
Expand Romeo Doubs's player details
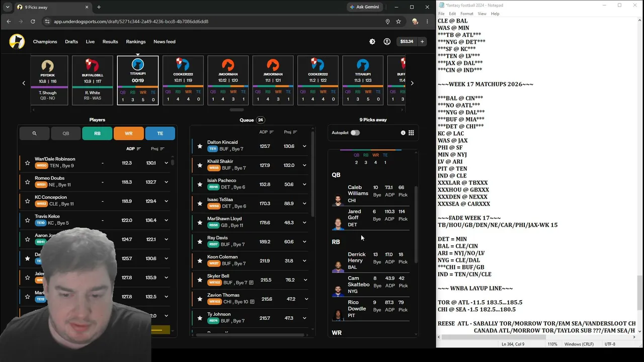(166, 182)
